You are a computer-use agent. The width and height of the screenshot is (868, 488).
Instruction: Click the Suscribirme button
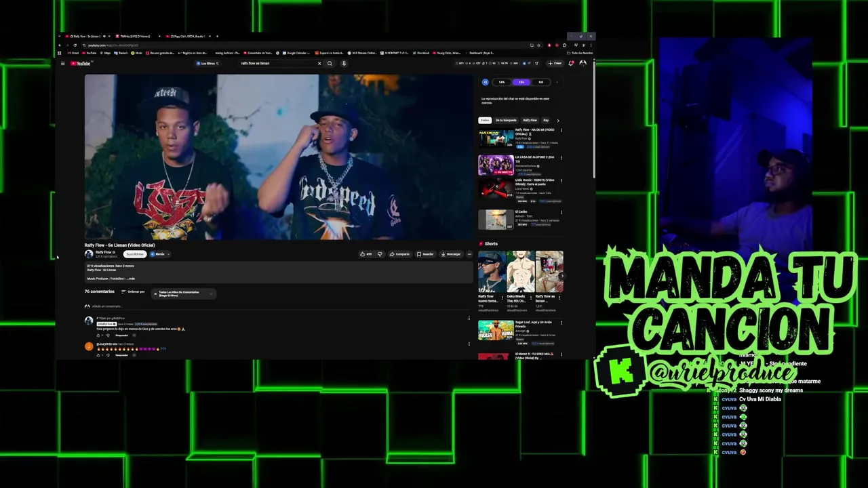135,254
